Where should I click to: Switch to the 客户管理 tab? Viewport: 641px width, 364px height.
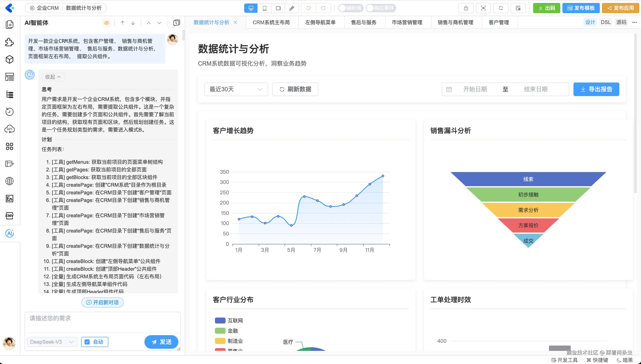[x=498, y=22]
